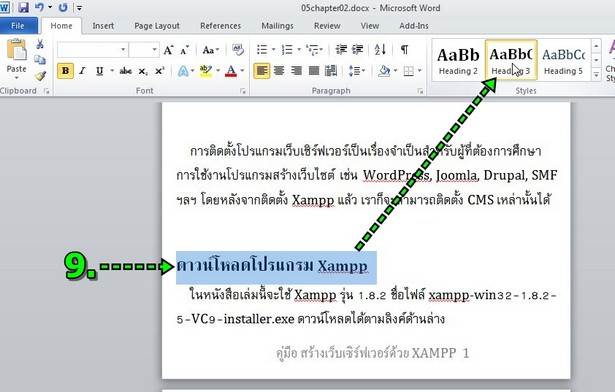
Task: Click the Save icon in quick access toolbar
Action: [23, 7]
